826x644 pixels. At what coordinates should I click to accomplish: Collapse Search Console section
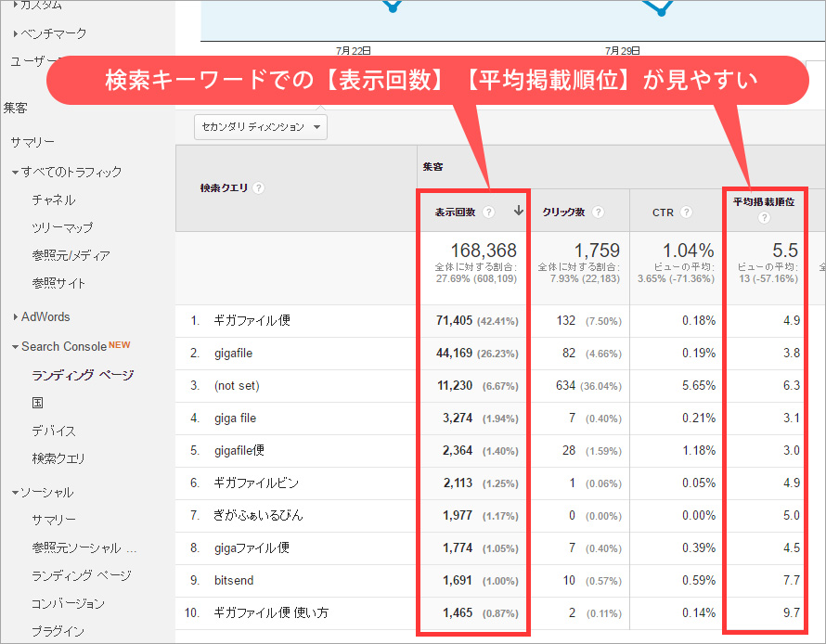point(15,347)
